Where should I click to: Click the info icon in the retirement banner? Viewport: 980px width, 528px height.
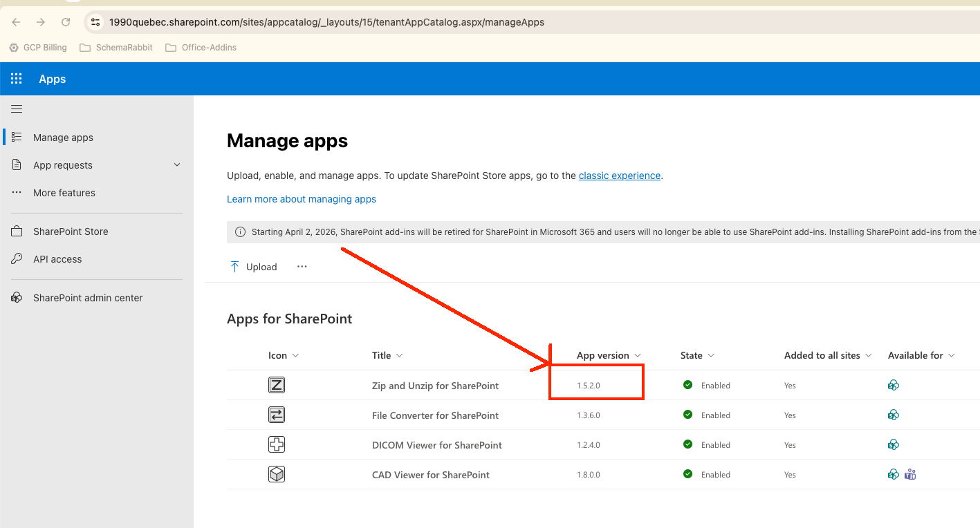click(x=240, y=232)
